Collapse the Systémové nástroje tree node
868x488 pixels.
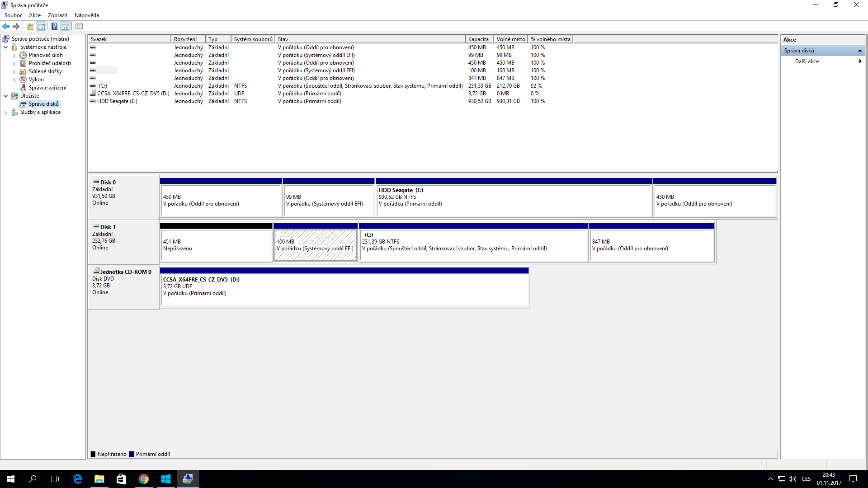[x=5, y=47]
